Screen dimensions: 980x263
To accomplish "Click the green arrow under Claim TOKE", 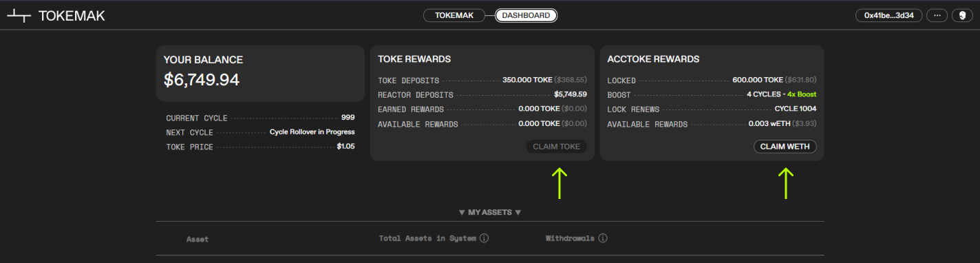I will [560, 183].
